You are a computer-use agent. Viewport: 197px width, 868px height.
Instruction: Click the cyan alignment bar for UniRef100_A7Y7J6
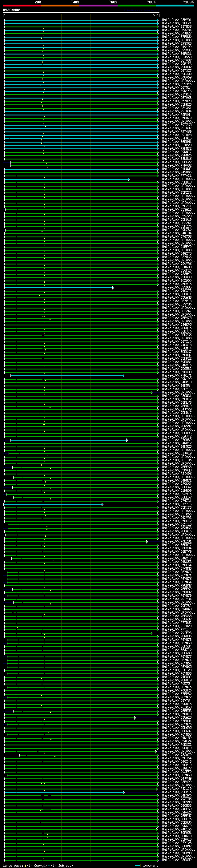pyautogui.click(x=53, y=504)
